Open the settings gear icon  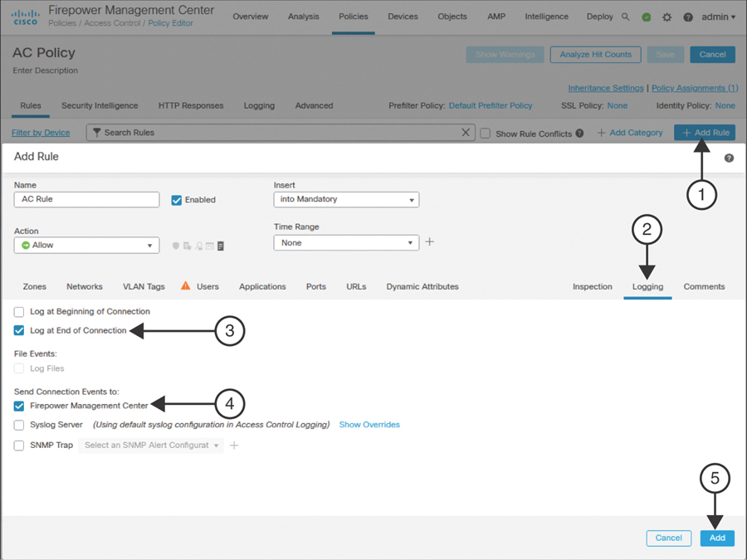point(667,17)
